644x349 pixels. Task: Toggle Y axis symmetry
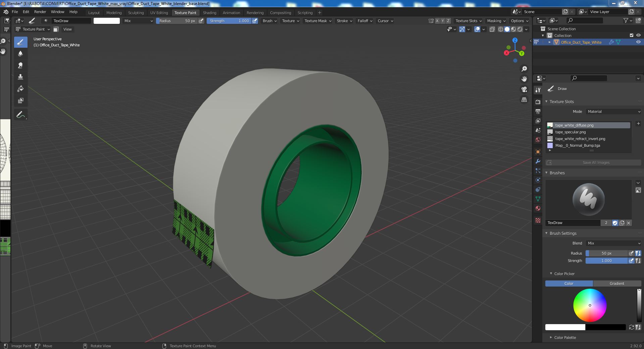443,21
